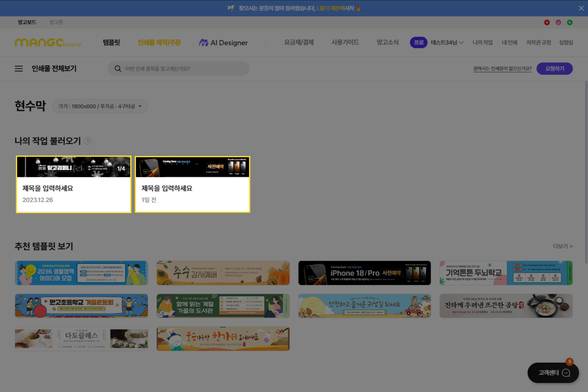
Task: Focus the print item search field
Action: tap(178, 69)
